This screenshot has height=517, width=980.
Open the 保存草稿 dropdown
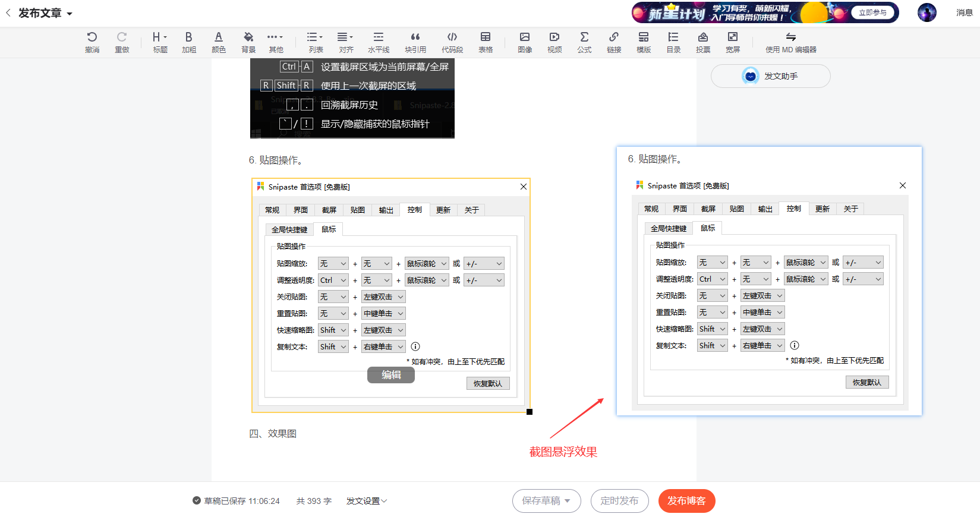pos(546,501)
